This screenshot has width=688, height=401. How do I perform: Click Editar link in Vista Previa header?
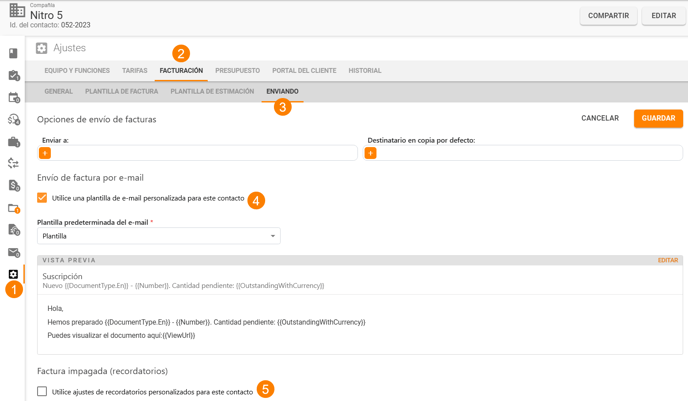668,260
